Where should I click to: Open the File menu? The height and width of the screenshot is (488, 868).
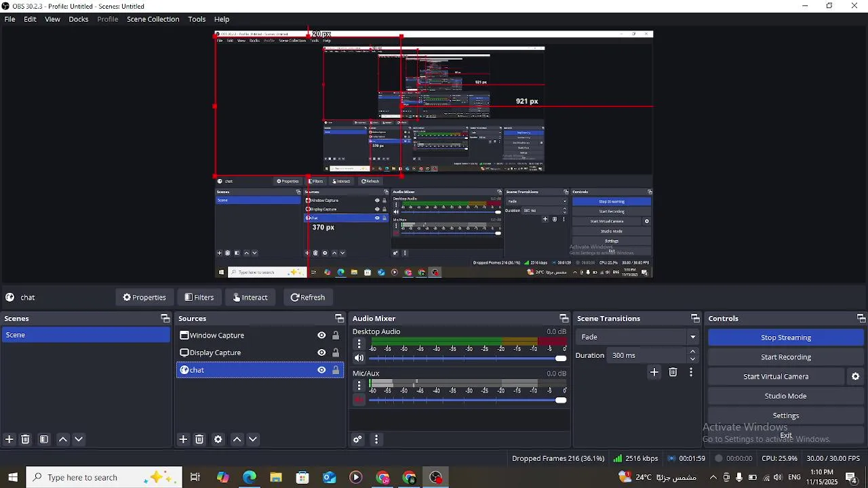click(9, 19)
